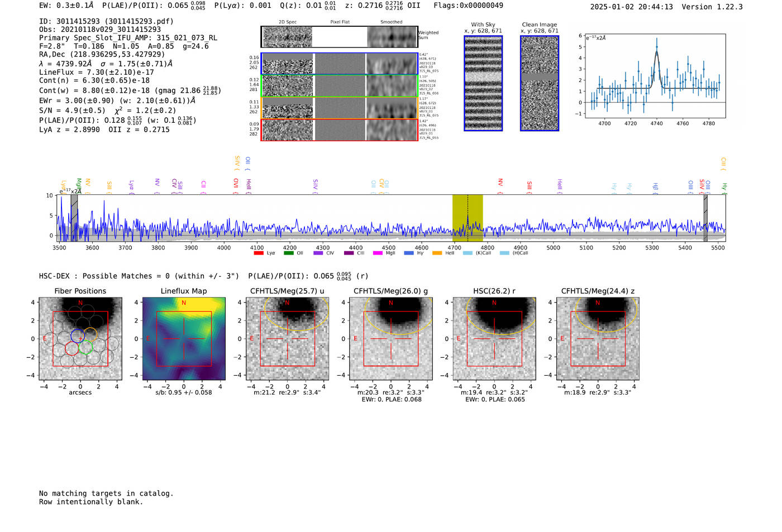Click the blue Hγ legend swatch
782x532 pixels.
[x=408, y=253]
